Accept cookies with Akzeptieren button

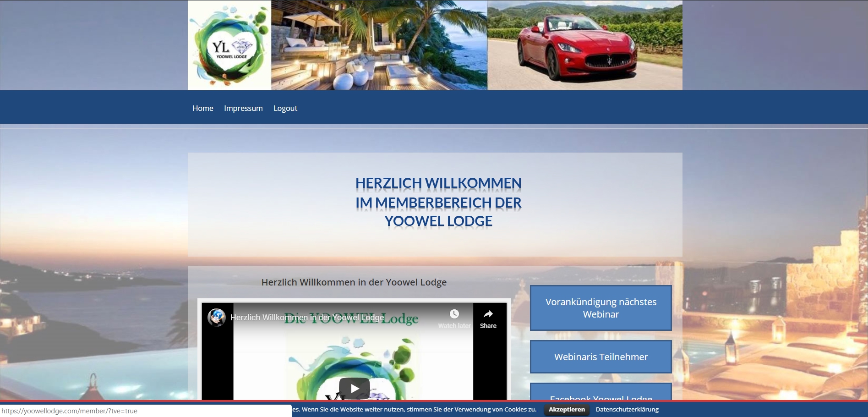tap(567, 410)
